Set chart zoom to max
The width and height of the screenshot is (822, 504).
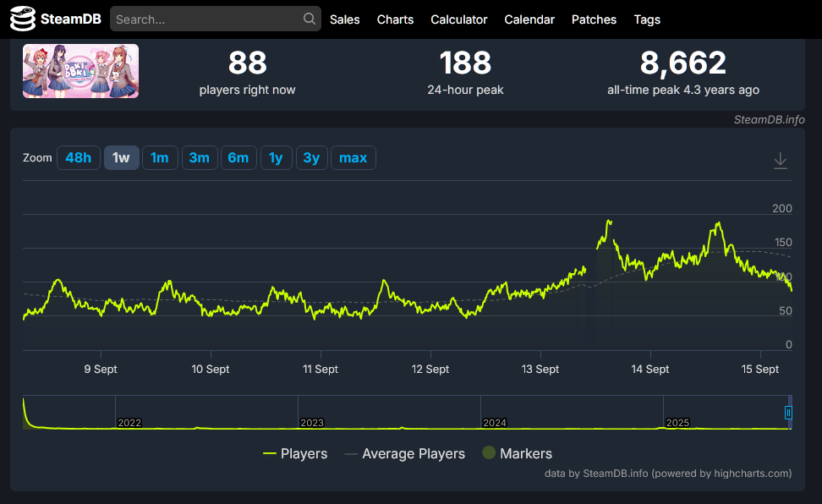coord(353,158)
